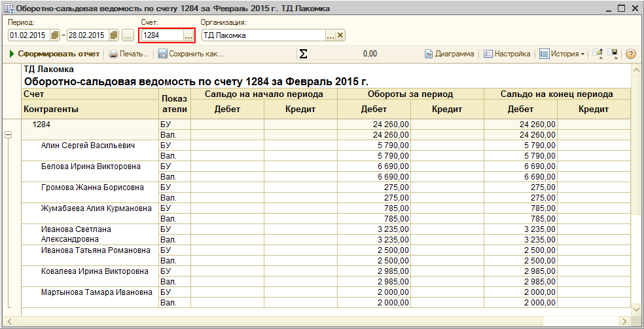The image size is (644, 329).
Task: Click the restore settings icon in toolbar
Action: (x=598, y=54)
